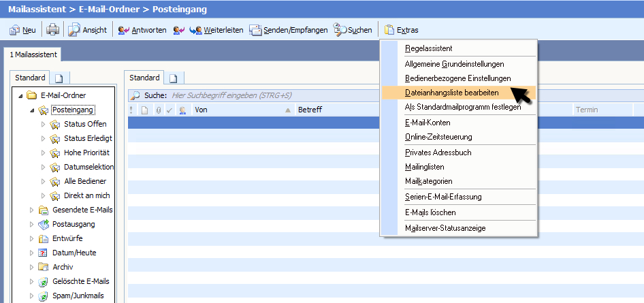Select E-Mail-Konten menu entry
644x303 pixels.
428,123
